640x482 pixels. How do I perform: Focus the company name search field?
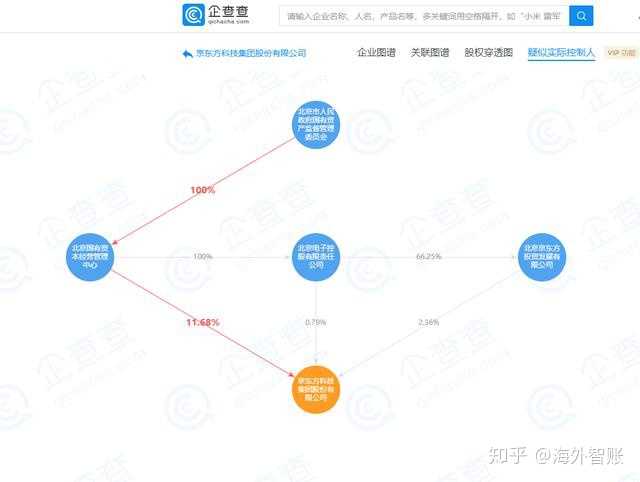424,16
